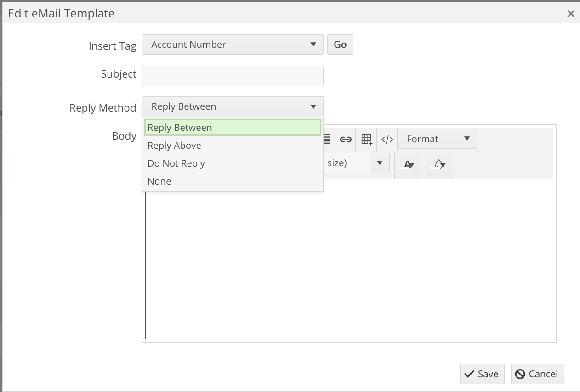
Task: Save the email template
Action: coord(482,374)
